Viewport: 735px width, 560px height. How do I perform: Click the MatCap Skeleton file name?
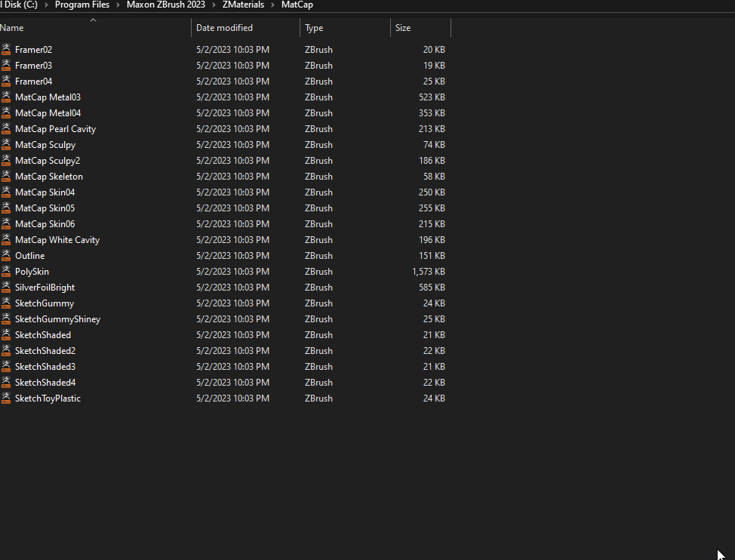coord(49,176)
